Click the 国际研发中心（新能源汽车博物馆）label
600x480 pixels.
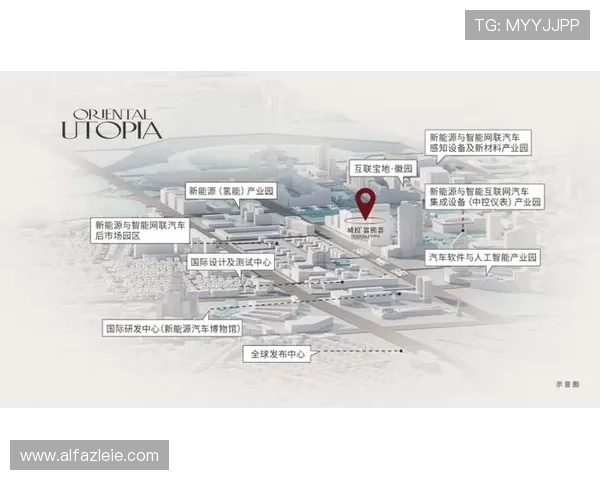tap(172, 327)
